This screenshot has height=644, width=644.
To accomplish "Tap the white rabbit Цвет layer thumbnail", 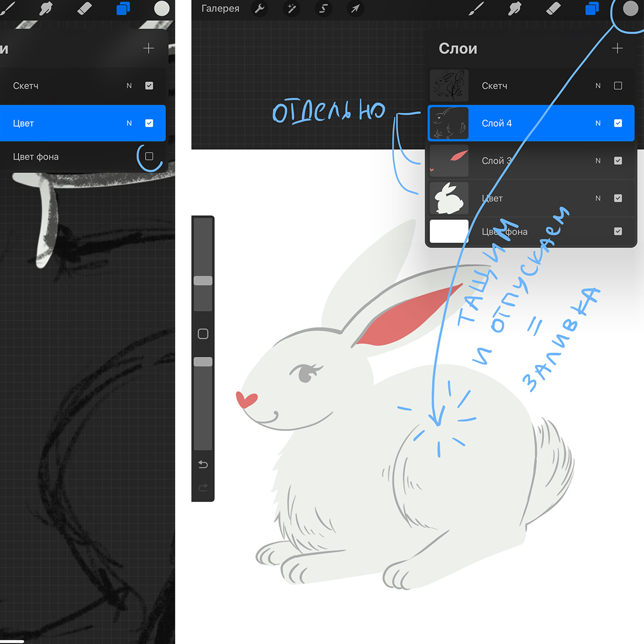I will (x=449, y=199).
